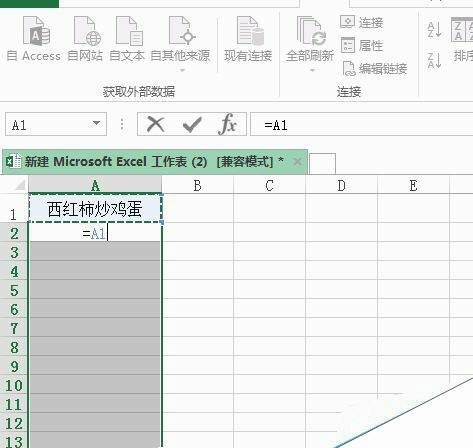
Task: Select row 12 header
Action: coord(14,423)
